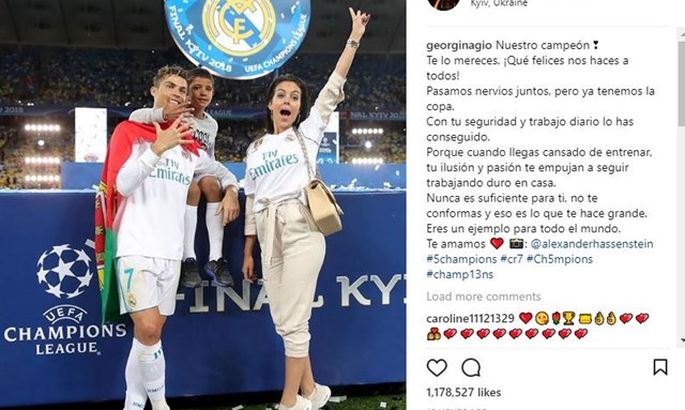The image size is (685, 410).
Task: Open the @alexanderhassenstein mention
Action: click(x=592, y=244)
